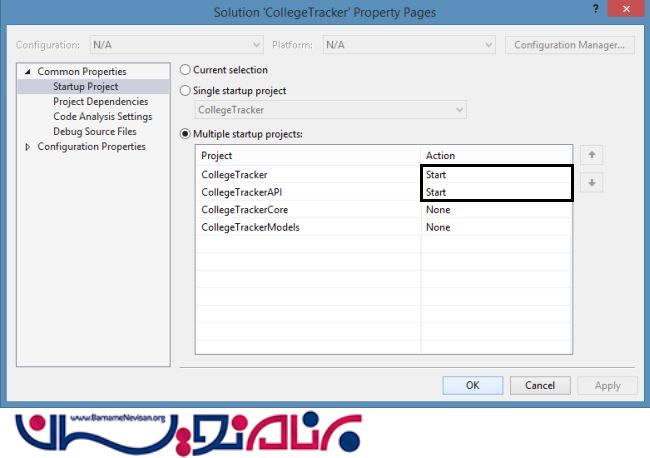Click the Action column header
650x458 pixels.
497,155
